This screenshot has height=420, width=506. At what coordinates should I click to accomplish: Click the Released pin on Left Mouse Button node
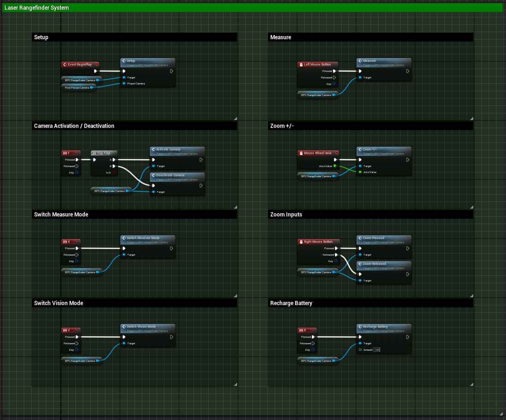(x=334, y=78)
